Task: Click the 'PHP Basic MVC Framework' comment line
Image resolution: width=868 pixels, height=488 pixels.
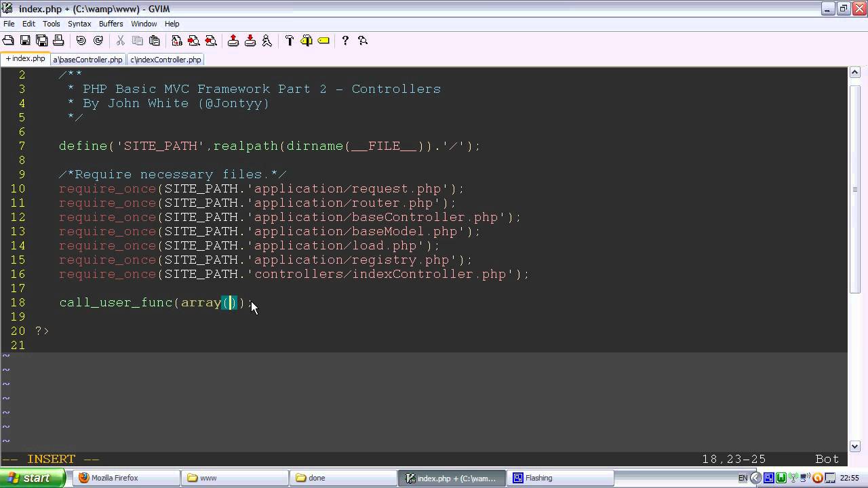Action: (x=254, y=89)
